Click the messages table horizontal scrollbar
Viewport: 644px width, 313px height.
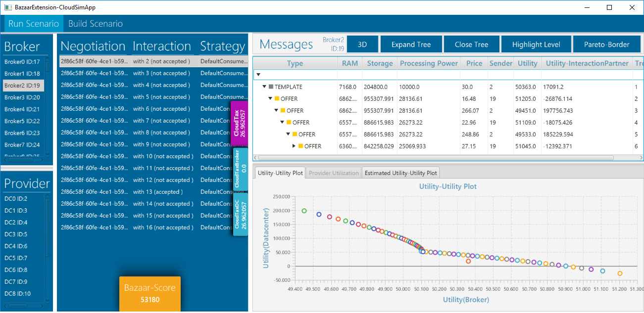(x=436, y=158)
